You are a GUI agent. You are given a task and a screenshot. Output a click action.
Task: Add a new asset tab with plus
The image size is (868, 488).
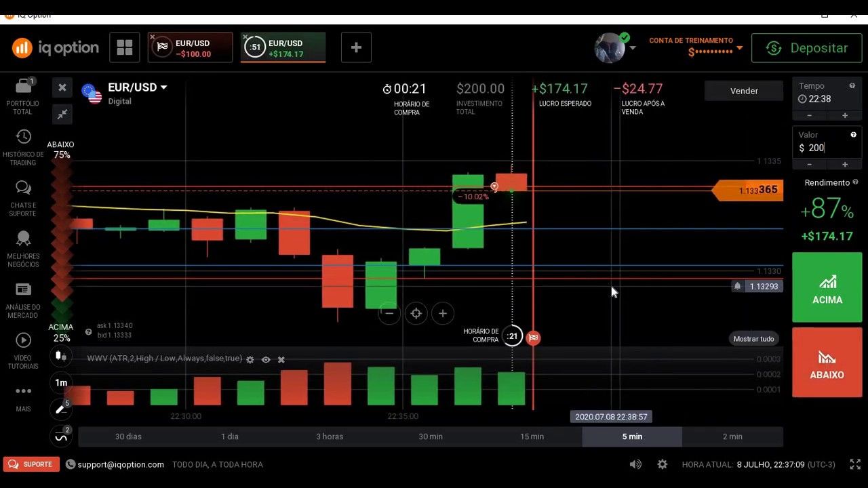(x=356, y=47)
